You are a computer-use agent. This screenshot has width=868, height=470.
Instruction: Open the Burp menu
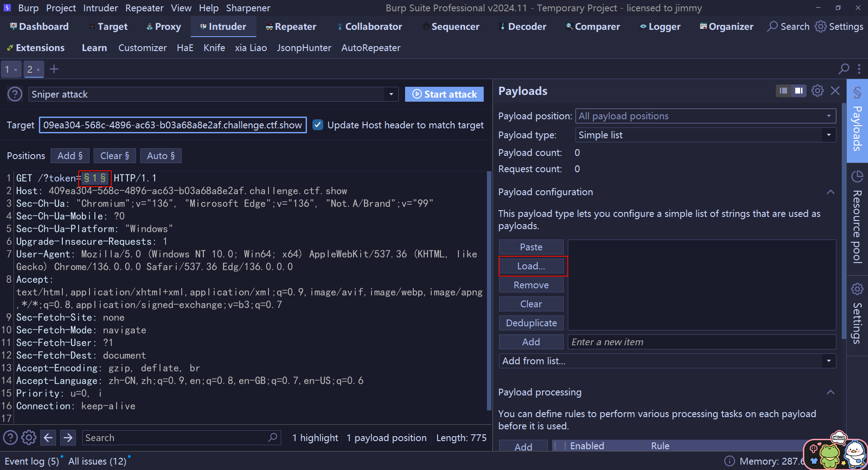pyautogui.click(x=28, y=8)
